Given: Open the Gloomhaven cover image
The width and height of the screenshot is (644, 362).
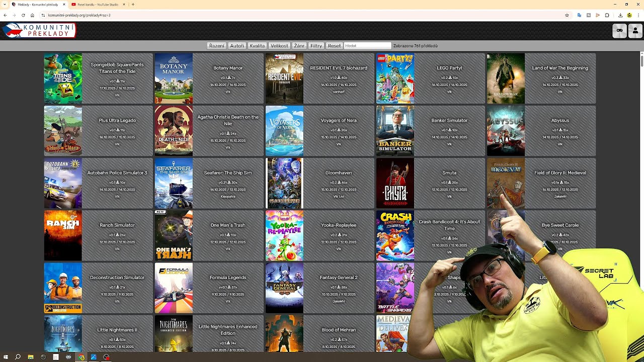Looking at the screenshot, I should [284, 183].
